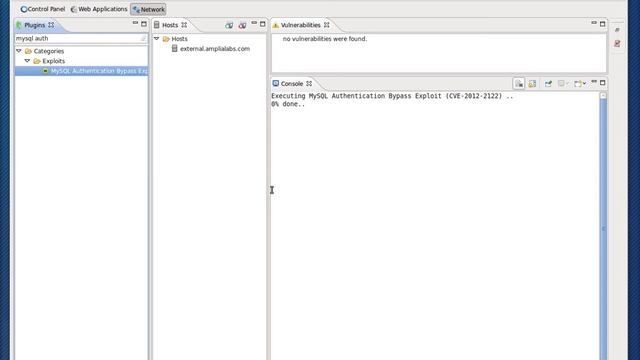This screenshot has height=360, width=640.
Task: Minimize the Console panel
Action: click(x=594, y=82)
